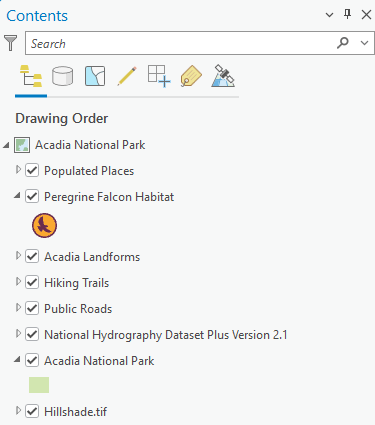
Task: Select the Peregrine Falcon Habitat layer name
Action: pos(109,197)
